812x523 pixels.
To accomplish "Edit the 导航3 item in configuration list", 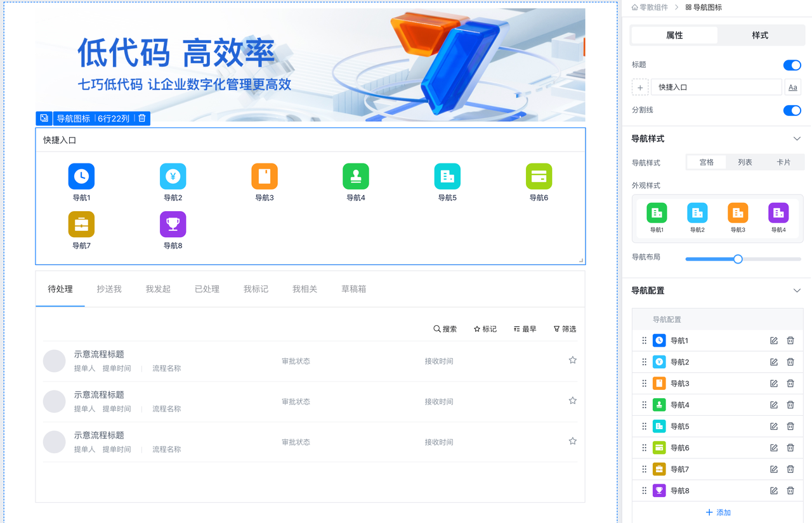I will 773,384.
